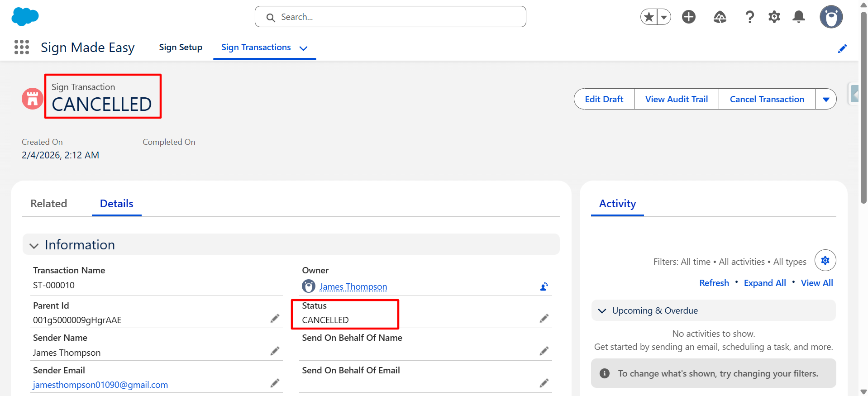Click the change owner icon

[544, 286]
